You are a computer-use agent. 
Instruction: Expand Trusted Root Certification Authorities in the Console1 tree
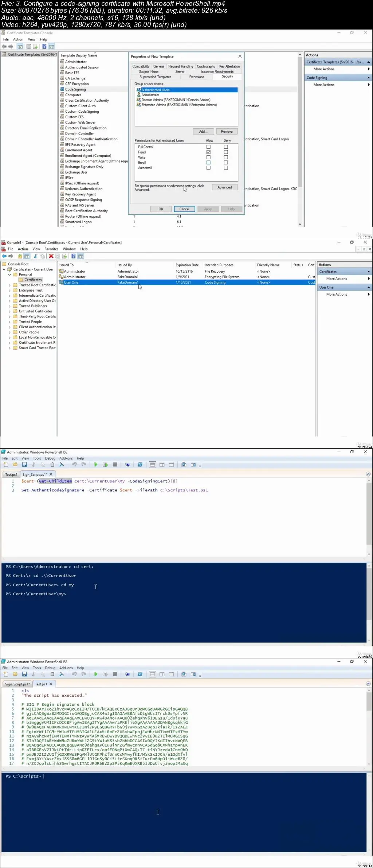coord(9,285)
